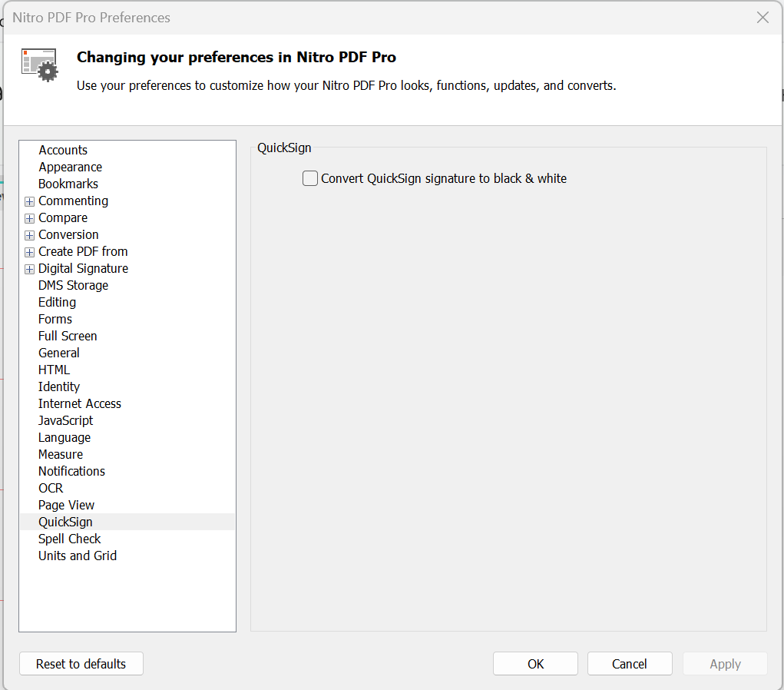Select the OCR category
784x690 pixels.
(51, 489)
